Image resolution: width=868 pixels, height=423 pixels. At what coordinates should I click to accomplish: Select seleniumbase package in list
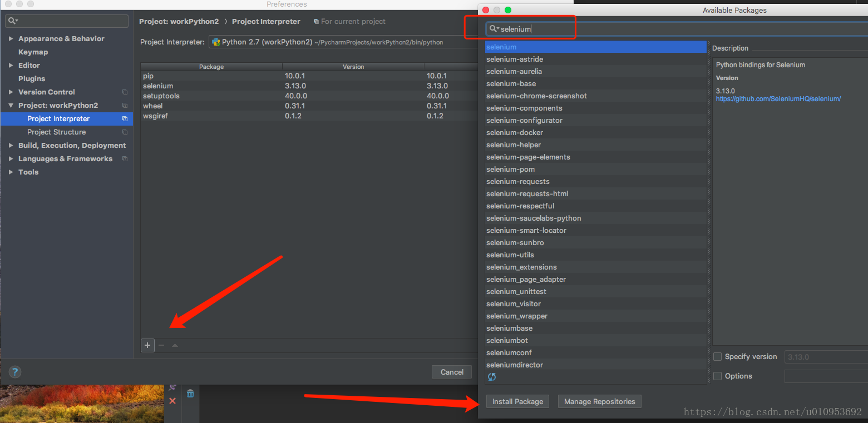click(596, 329)
